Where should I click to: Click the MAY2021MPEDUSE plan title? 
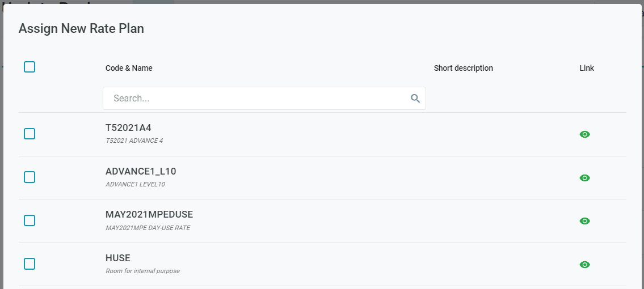point(149,214)
